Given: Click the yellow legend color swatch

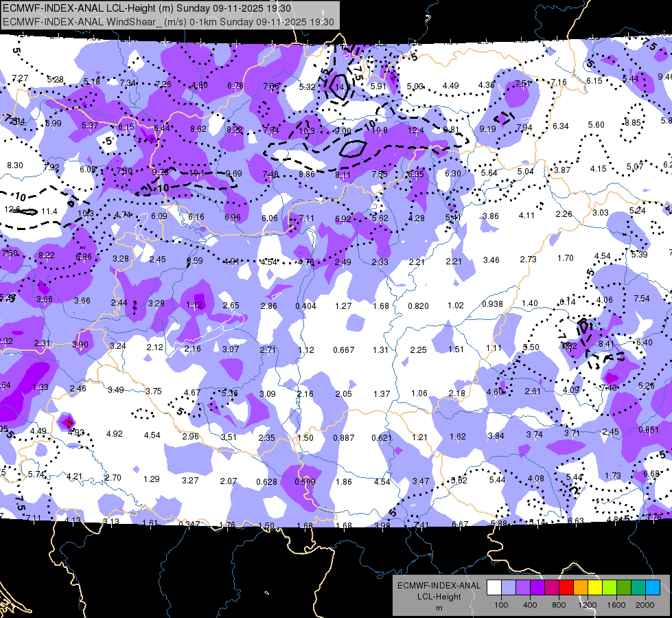Looking at the screenshot, I should click(x=595, y=588).
